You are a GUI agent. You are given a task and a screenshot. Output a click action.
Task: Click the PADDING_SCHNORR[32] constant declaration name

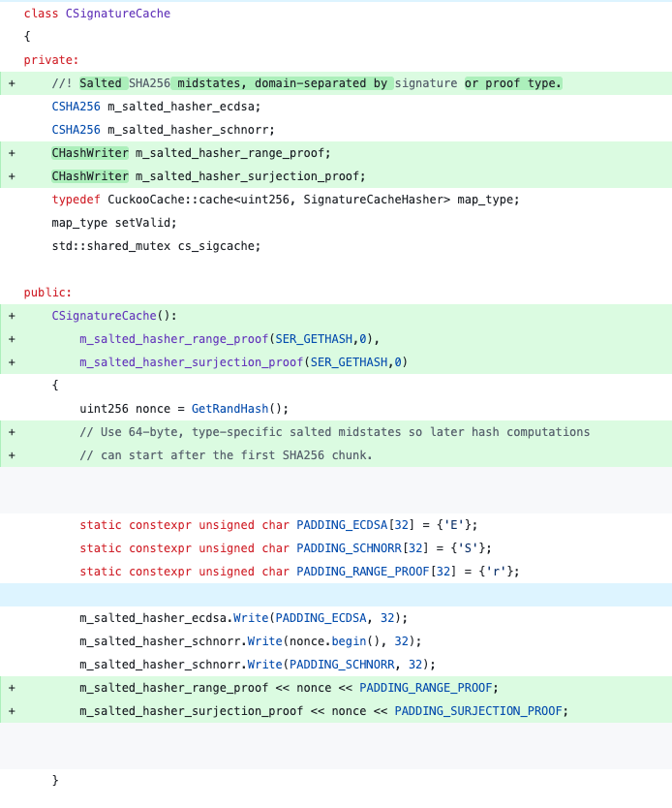pyautogui.click(x=349, y=548)
